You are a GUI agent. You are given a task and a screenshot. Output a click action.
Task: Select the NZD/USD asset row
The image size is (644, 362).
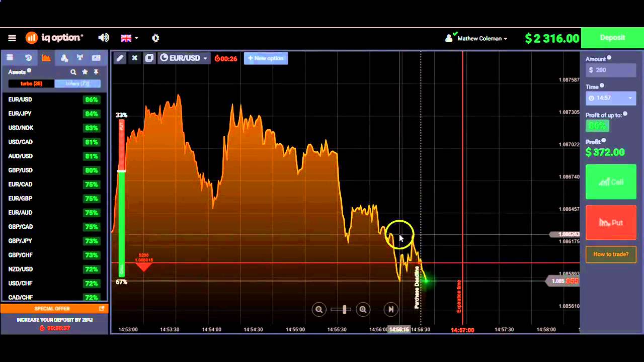click(53, 269)
